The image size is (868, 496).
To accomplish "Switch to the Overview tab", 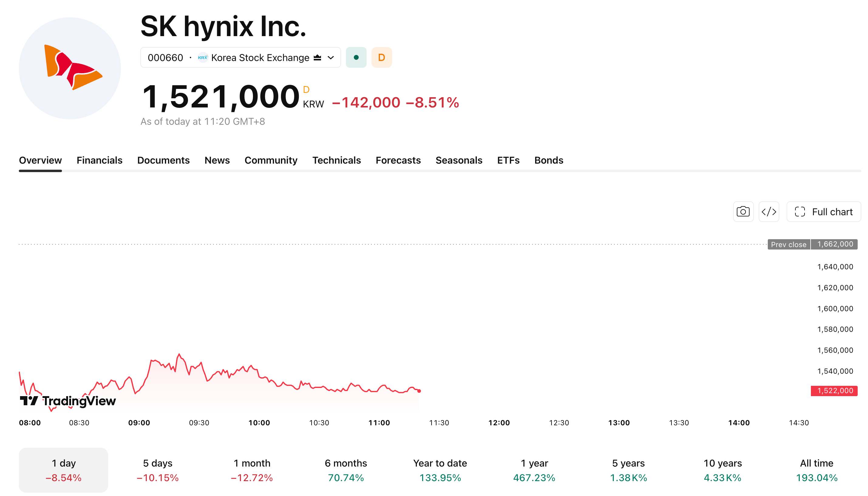I will 40,160.
